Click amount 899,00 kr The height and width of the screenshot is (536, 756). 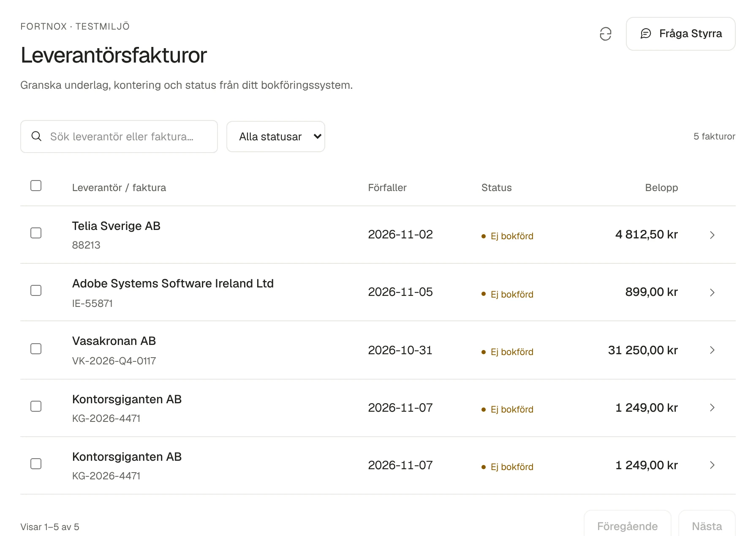click(651, 292)
